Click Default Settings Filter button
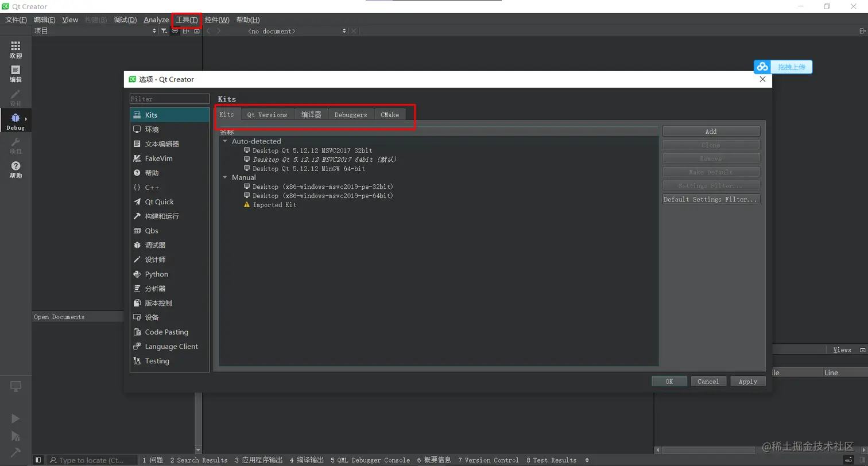868x466 pixels. point(711,200)
